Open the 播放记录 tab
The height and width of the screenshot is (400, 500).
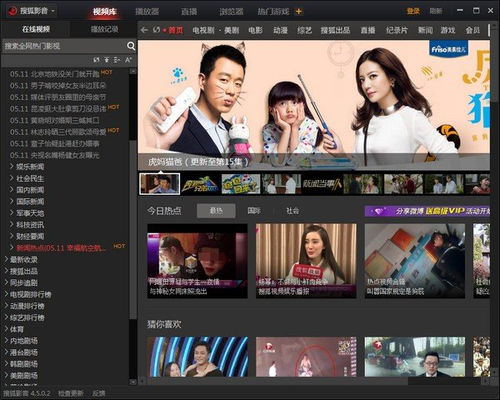pyautogui.click(x=105, y=29)
